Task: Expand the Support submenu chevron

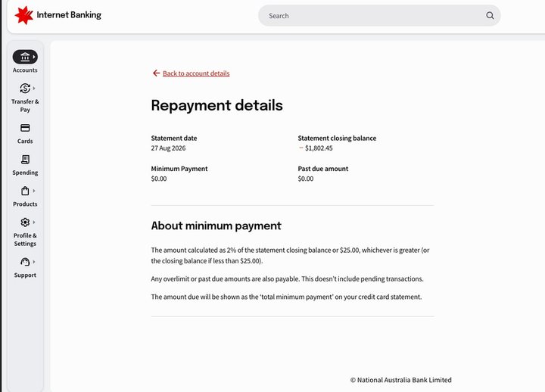Action: pos(34,262)
